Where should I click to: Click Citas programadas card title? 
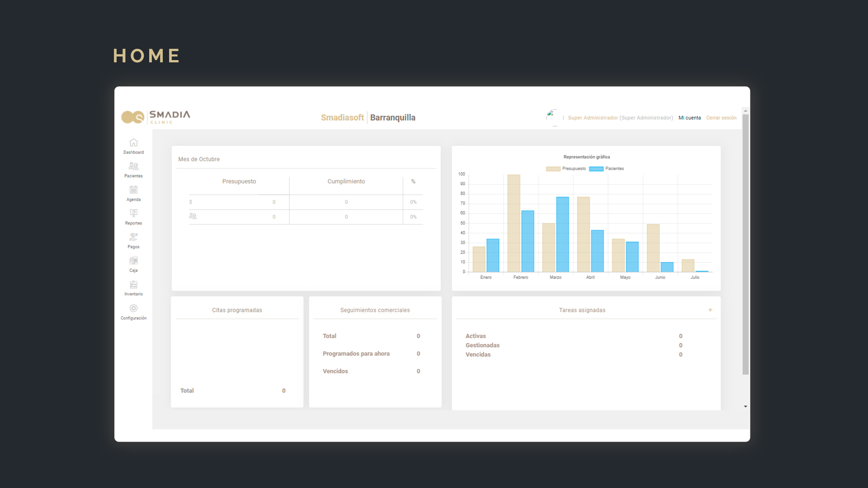(x=237, y=310)
